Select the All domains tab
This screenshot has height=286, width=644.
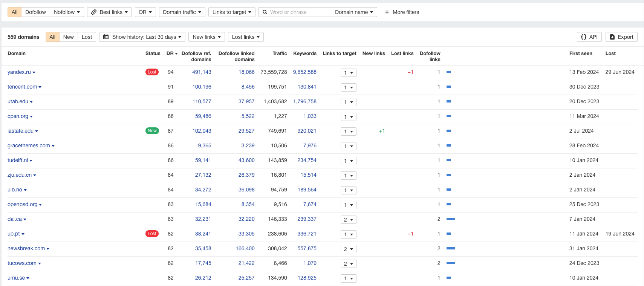52,37
